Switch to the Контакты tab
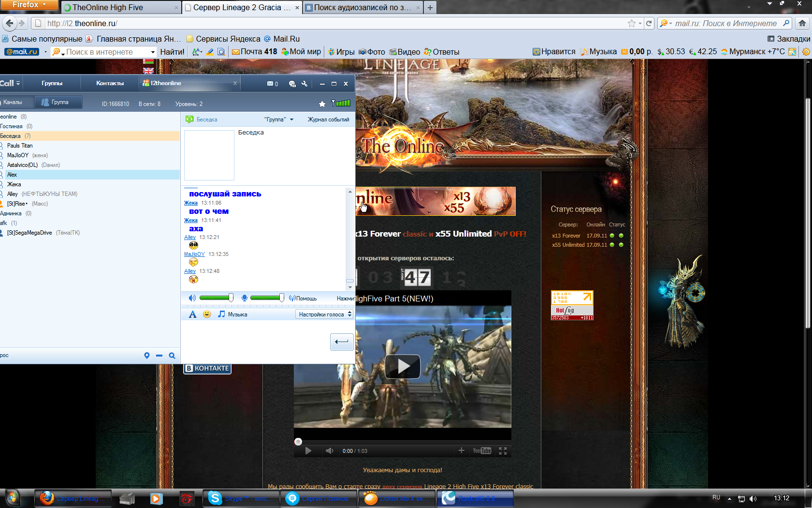812x508 pixels. tap(110, 83)
